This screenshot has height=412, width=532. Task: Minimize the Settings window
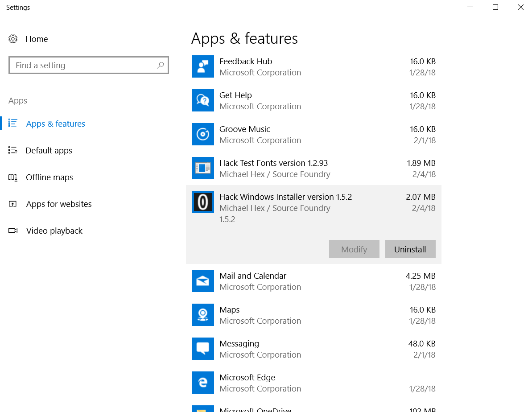pos(470,7)
